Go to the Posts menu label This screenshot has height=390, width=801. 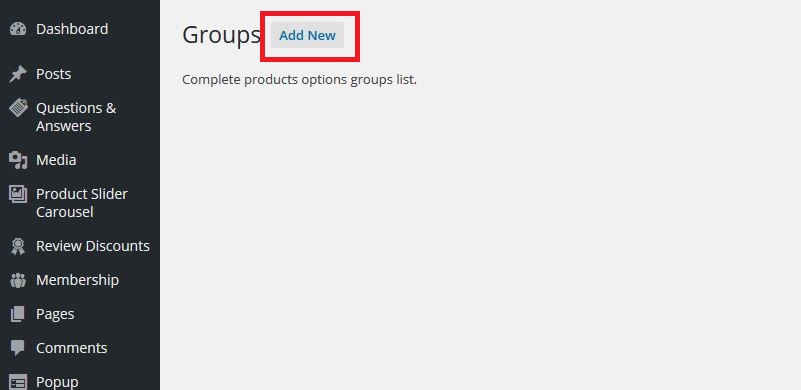[54, 74]
